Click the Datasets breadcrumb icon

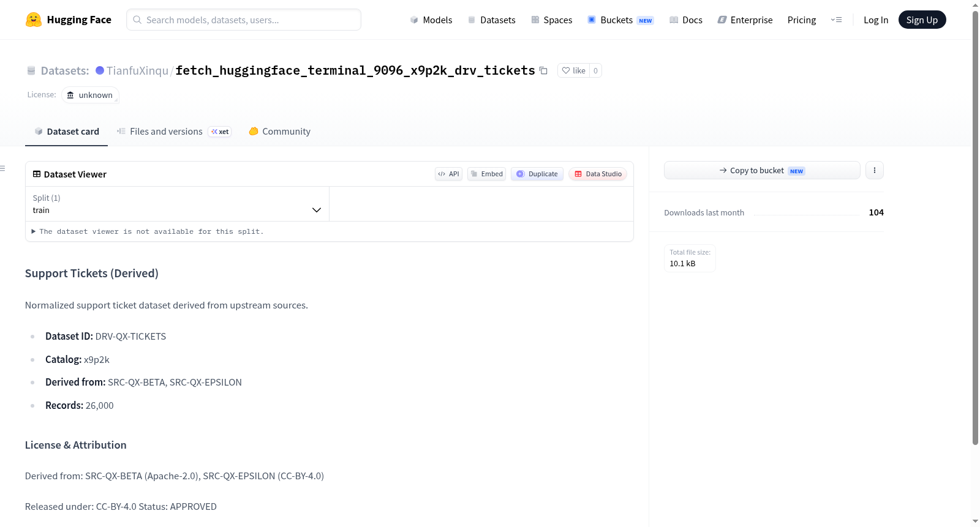point(31,70)
